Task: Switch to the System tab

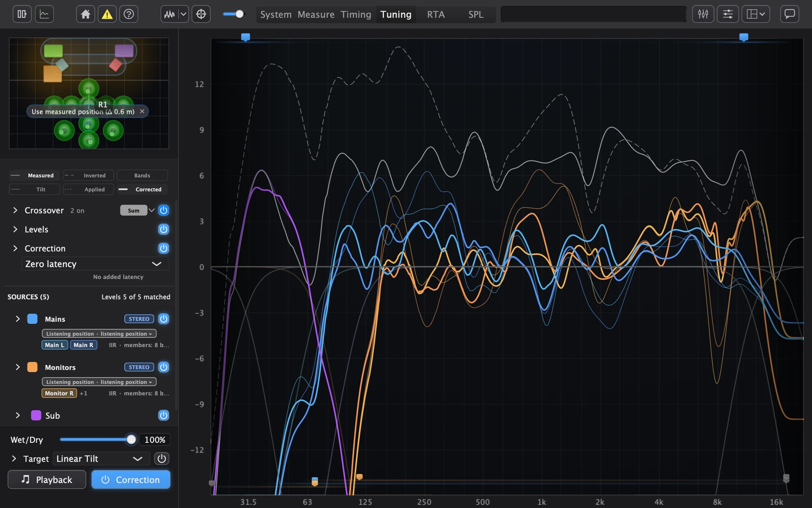Action: (276, 14)
